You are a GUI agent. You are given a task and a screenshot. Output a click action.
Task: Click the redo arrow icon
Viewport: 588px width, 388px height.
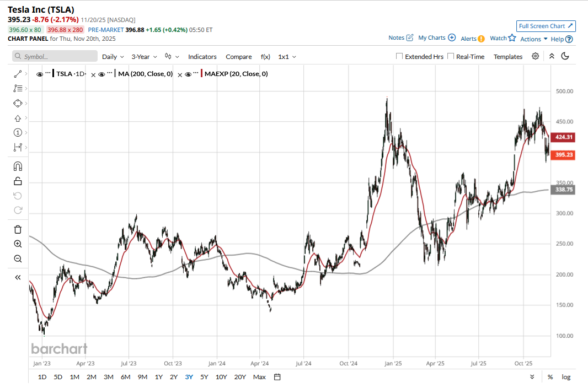click(18, 211)
